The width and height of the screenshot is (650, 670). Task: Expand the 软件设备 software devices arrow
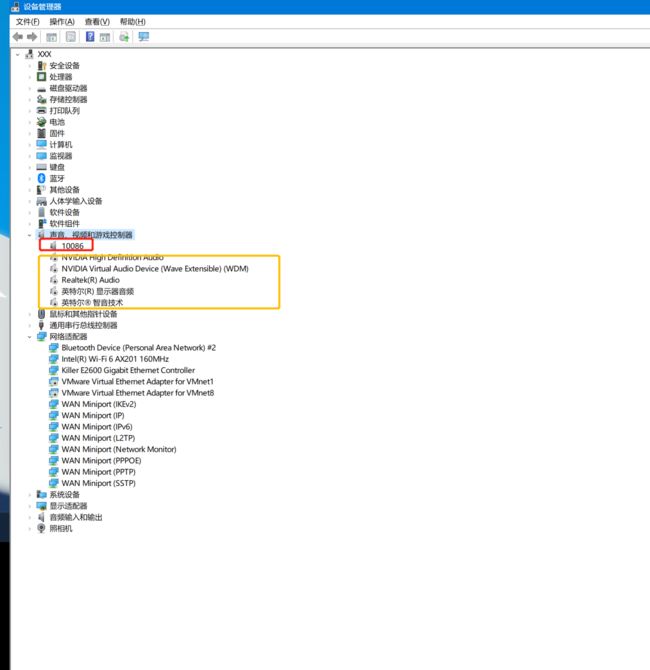29,212
